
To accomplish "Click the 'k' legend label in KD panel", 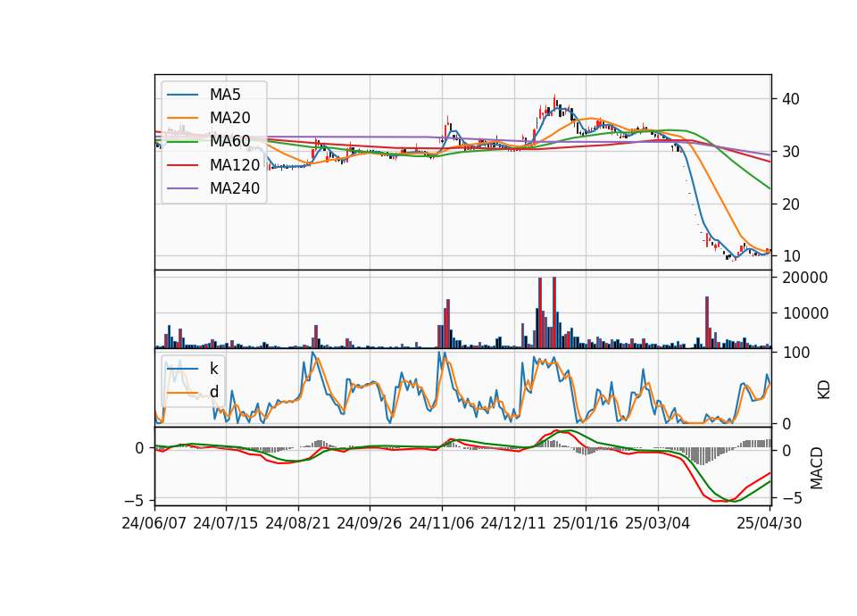I will (213, 369).
